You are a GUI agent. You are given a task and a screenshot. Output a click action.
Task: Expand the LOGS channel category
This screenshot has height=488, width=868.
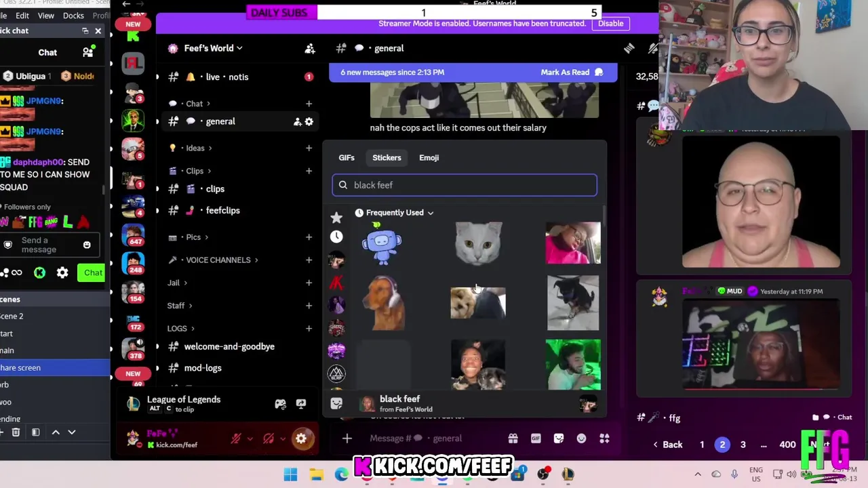(x=181, y=329)
